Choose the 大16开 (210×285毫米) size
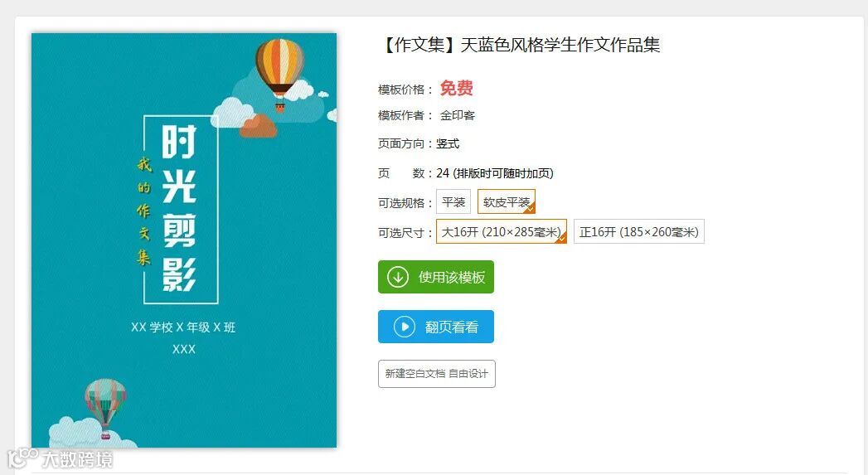This screenshot has height=475, width=868. (x=502, y=231)
